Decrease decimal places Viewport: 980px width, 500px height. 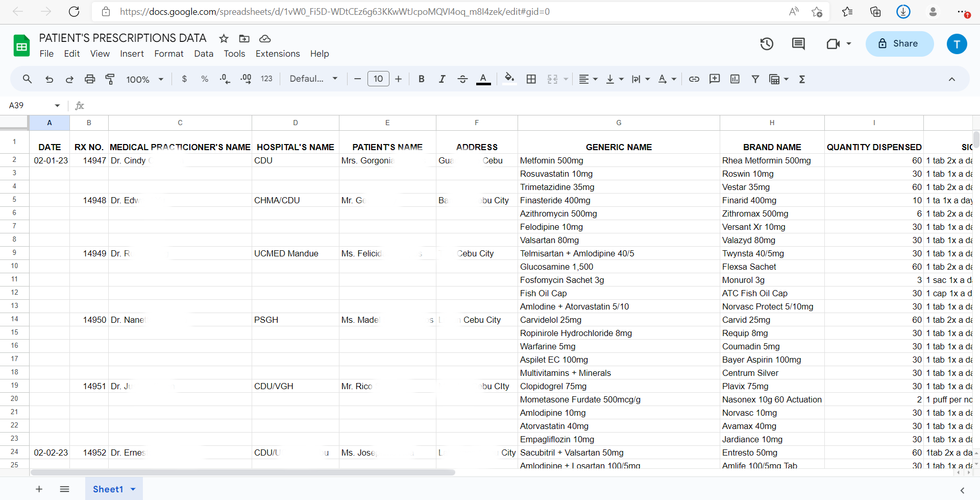click(225, 79)
